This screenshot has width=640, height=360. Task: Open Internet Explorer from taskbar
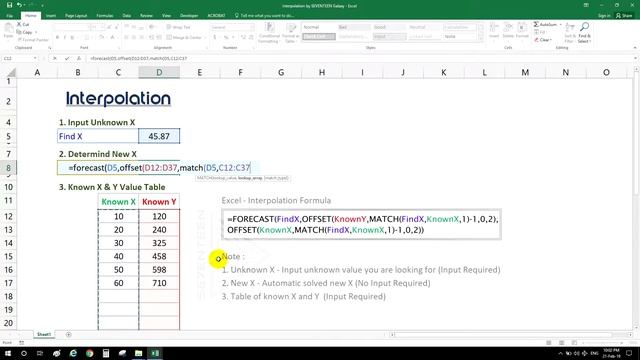(x=73, y=353)
